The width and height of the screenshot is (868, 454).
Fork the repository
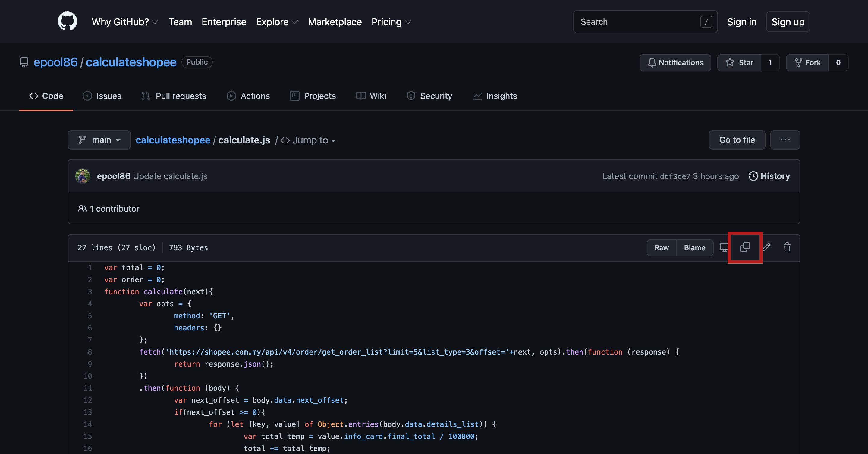click(x=807, y=62)
